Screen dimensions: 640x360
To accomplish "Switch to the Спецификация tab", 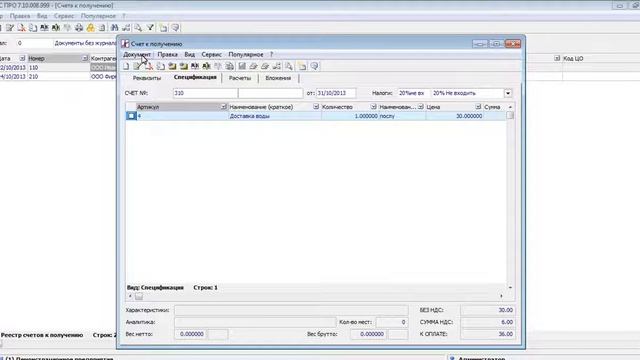I will click(x=195, y=78).
